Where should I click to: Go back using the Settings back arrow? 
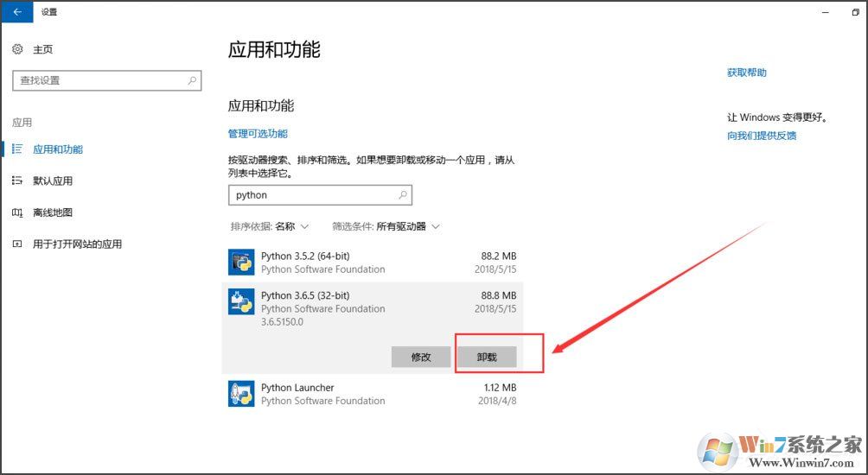click(16, 11)
